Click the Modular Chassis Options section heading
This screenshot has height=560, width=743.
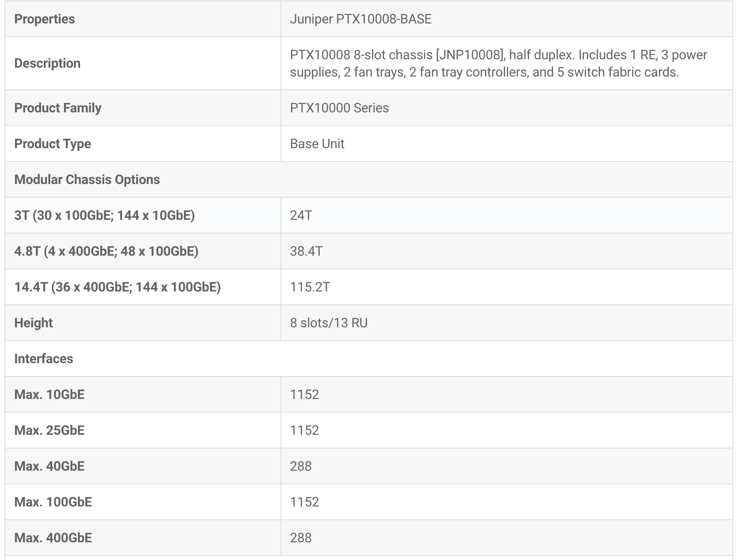pos(87,180)
